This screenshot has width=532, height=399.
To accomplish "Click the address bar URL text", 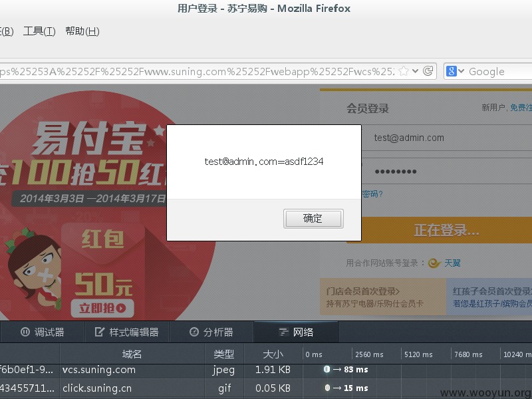I will [197, 72].
